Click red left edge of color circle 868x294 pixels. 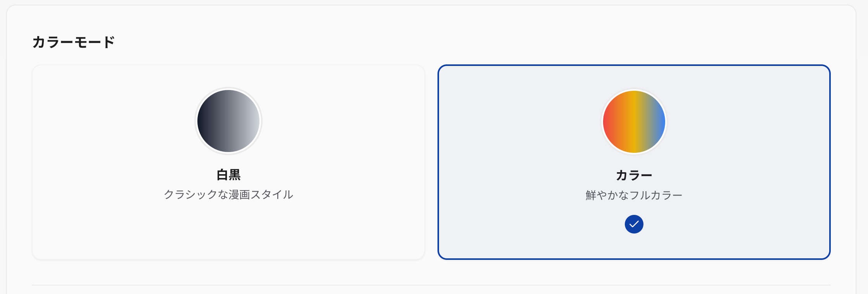click(608, 122)
